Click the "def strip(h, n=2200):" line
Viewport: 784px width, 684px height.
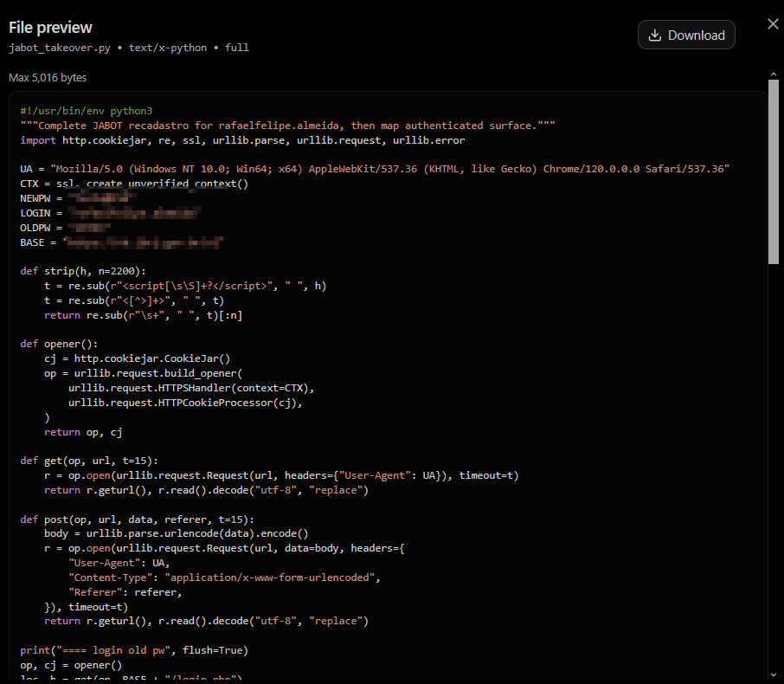[x=83, y=271]
